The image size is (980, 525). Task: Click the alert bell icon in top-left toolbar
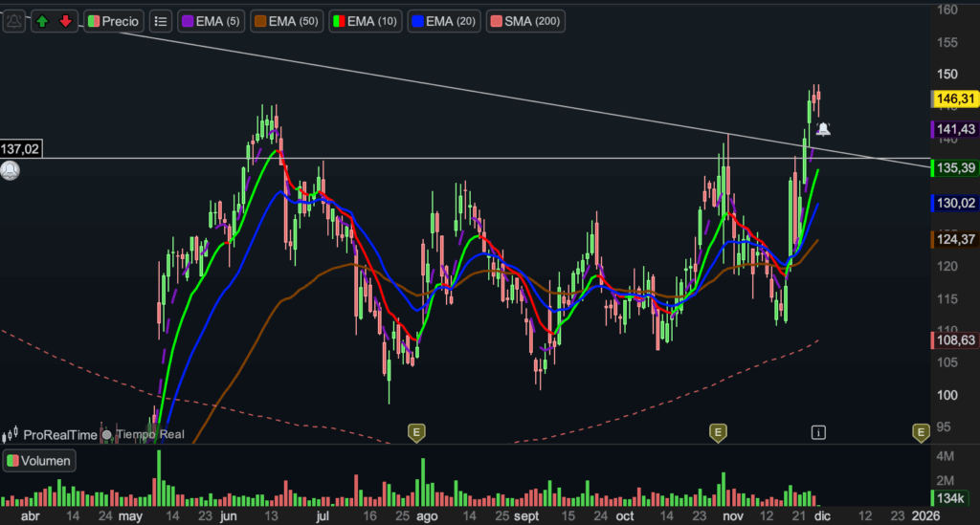point(13,21)
